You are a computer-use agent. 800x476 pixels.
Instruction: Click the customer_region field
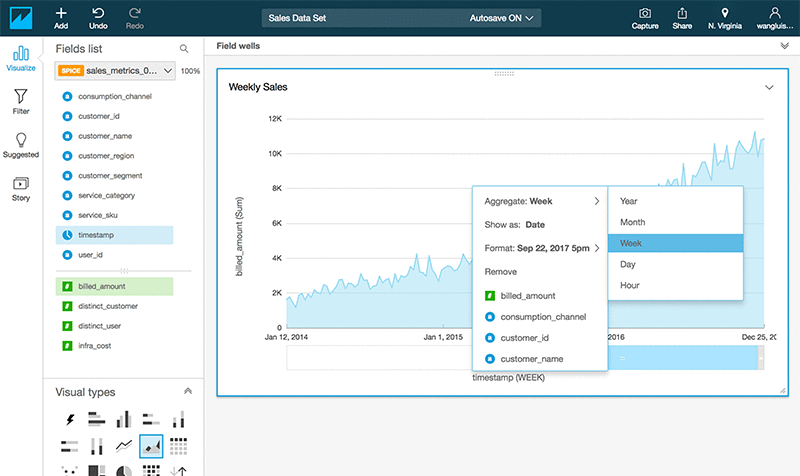point(106,156)
